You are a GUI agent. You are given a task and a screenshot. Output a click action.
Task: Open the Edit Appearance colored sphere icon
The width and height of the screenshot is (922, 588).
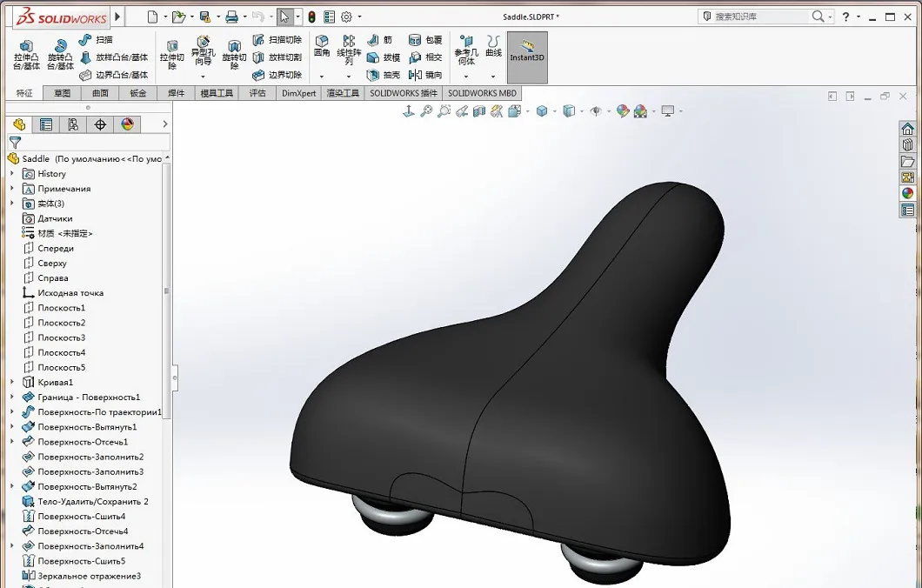(623, 110)
